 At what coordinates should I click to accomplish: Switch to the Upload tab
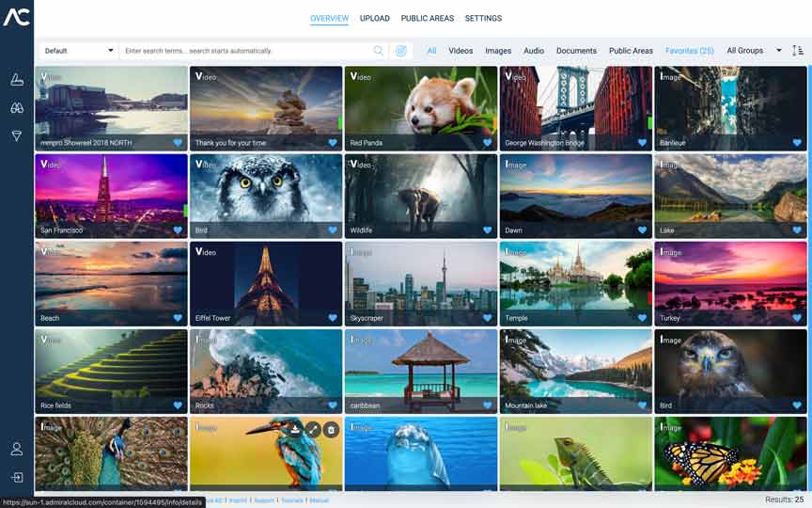pyautogui.click(x=374, y=19)
